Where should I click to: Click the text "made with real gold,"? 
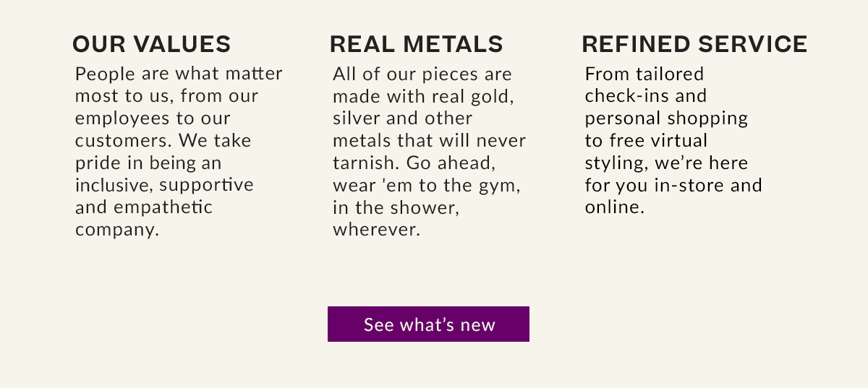[423, 96]
